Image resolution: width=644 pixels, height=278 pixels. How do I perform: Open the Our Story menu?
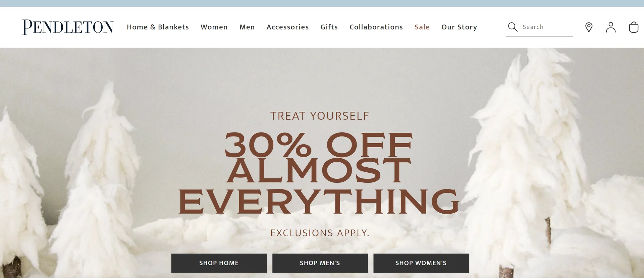[x=459, y=27]
